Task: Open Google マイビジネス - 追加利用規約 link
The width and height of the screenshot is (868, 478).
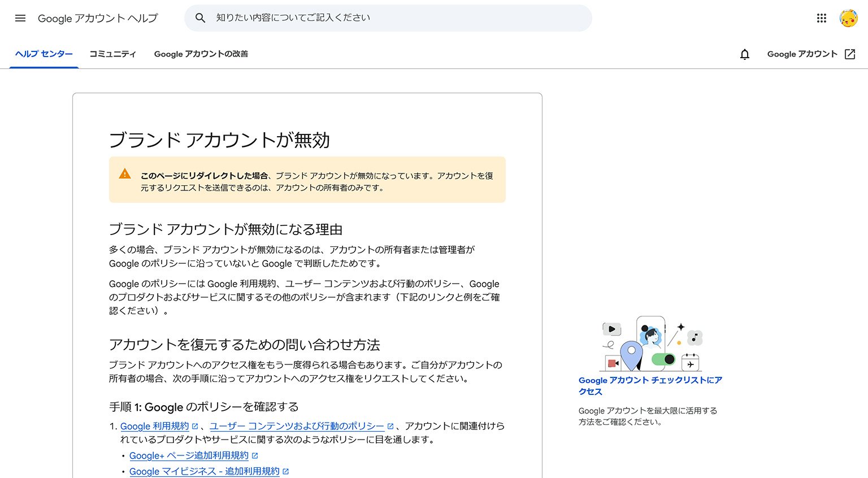Action: [x=205, y=471]
